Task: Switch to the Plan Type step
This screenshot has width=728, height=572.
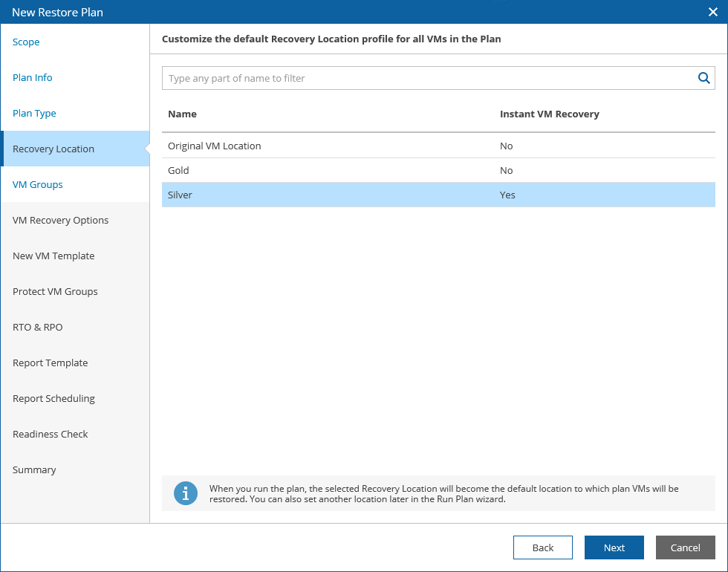Action: (34, 114)
